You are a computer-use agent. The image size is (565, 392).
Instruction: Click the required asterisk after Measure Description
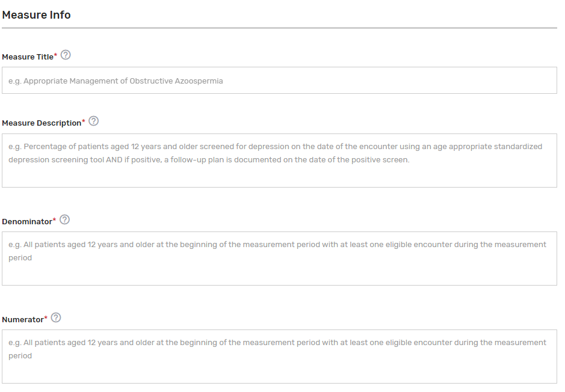pyautogui.click(x=84, y=121)
